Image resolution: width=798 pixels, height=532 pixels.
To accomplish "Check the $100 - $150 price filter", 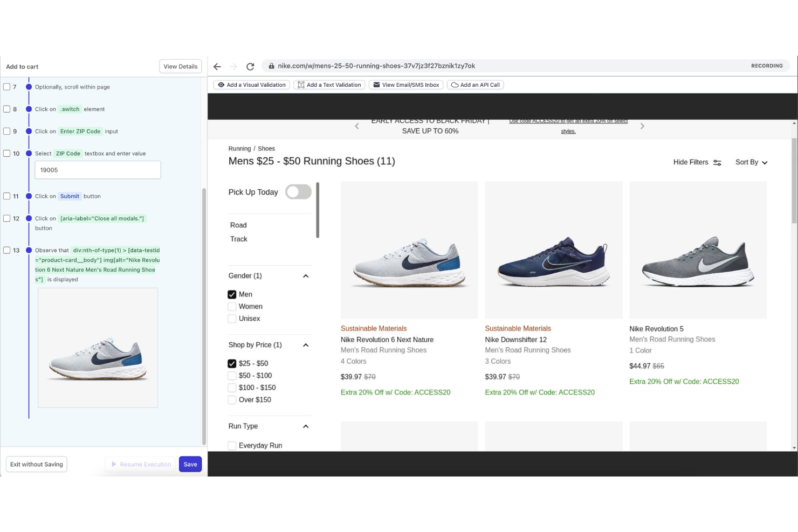I will click(x=232, y=388).
